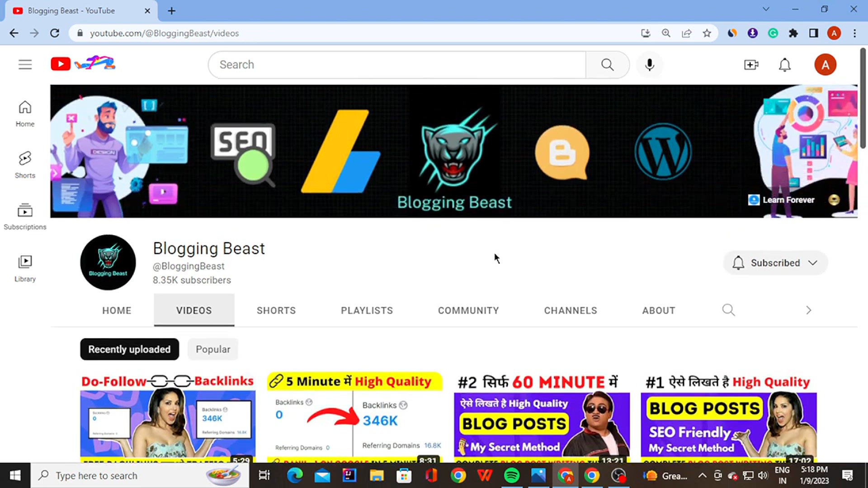The width and height of the screenshot is (868, 488).
Task: Open YouTube notifications bell
Action: (x=784, y=65)
